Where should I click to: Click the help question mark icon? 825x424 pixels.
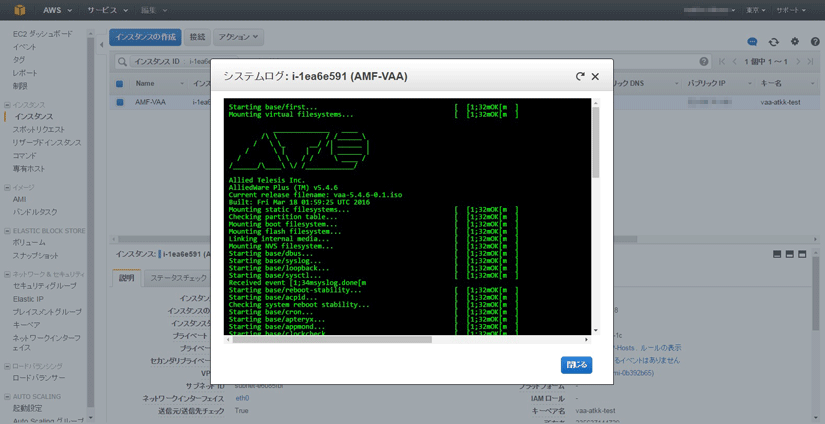813,42
